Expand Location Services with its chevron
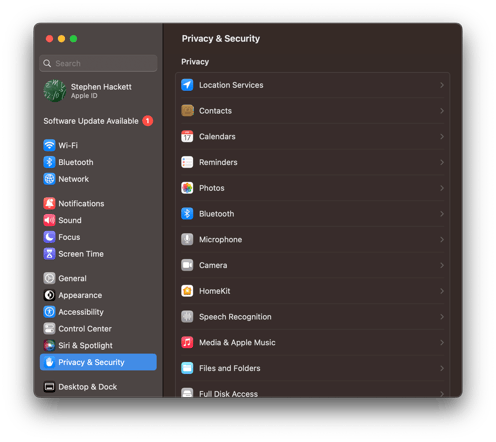Viewport: 496px width, 442px height. [442, 85]
